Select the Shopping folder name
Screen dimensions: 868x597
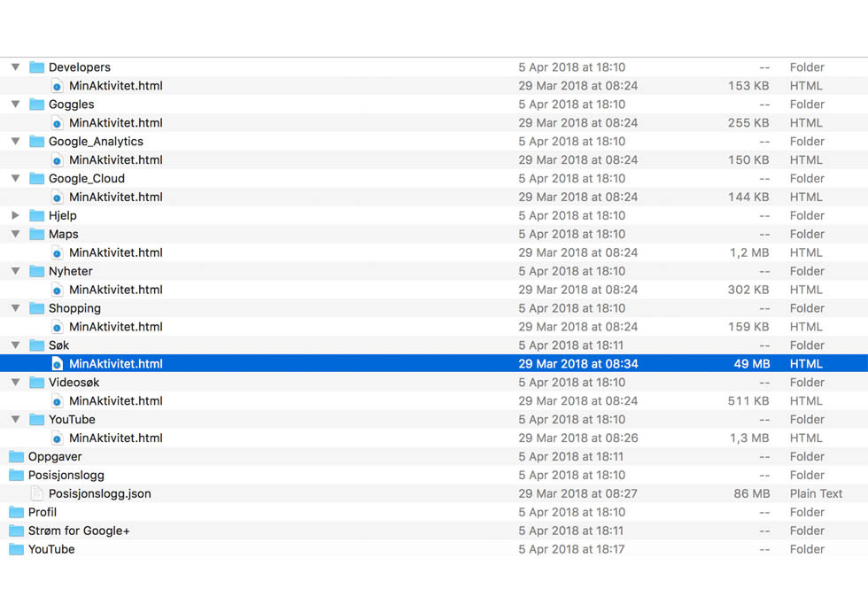coord(74,308)
